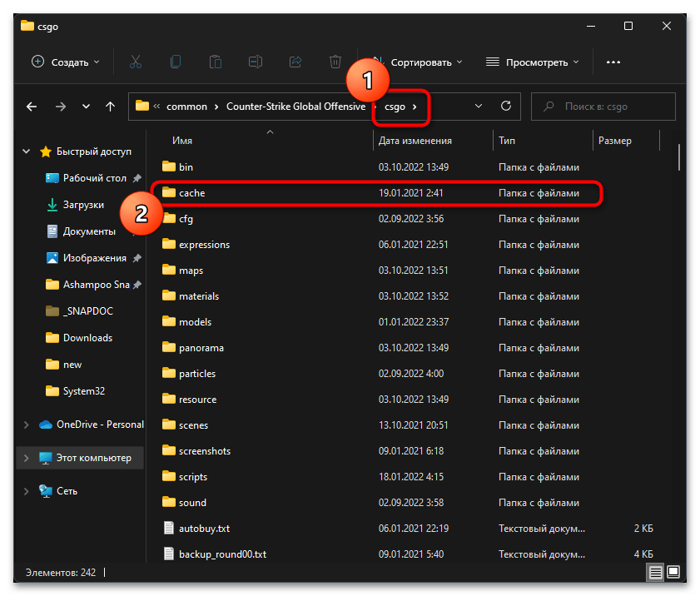Screen dimensions: 700x596
Task: Open the address bar history dropdown
Action: tap(479, 107)
